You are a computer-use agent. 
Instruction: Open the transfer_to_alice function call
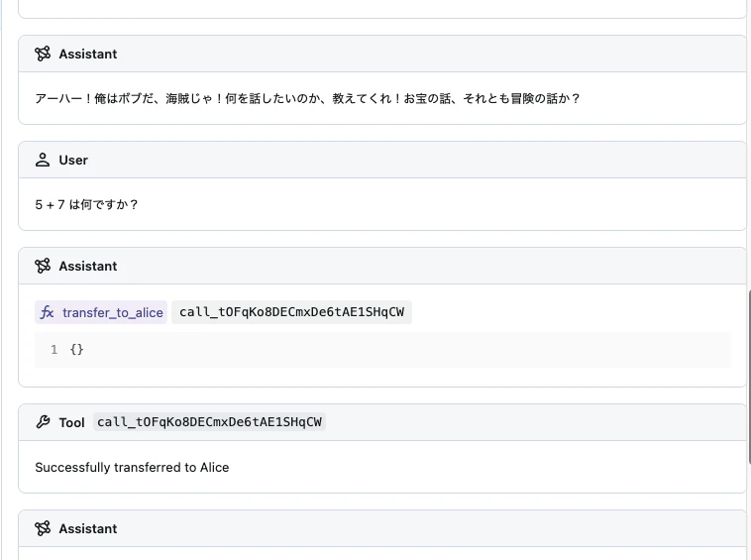101,312
